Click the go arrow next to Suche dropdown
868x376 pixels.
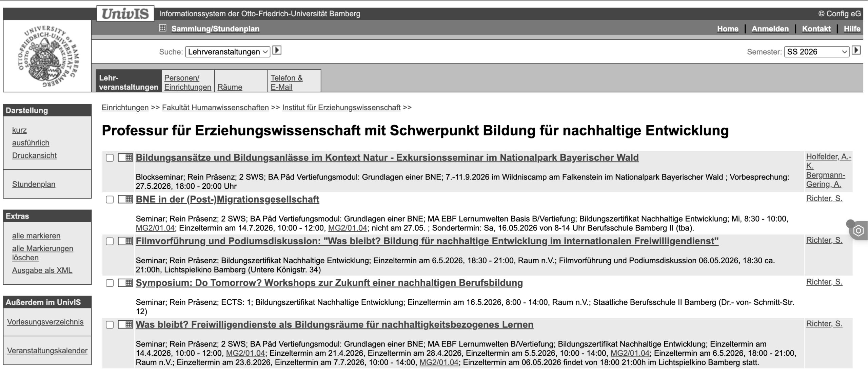(277, 51)
